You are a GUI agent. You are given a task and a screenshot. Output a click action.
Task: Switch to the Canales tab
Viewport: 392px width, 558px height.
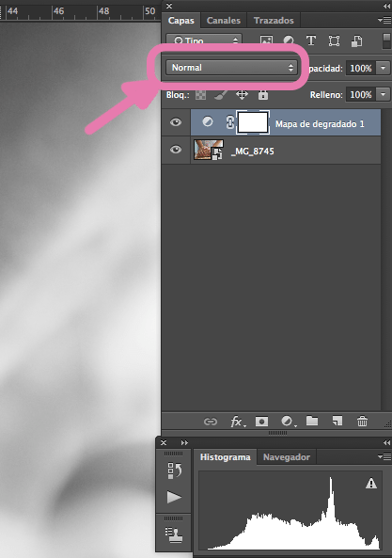click(x=224, y=21)
